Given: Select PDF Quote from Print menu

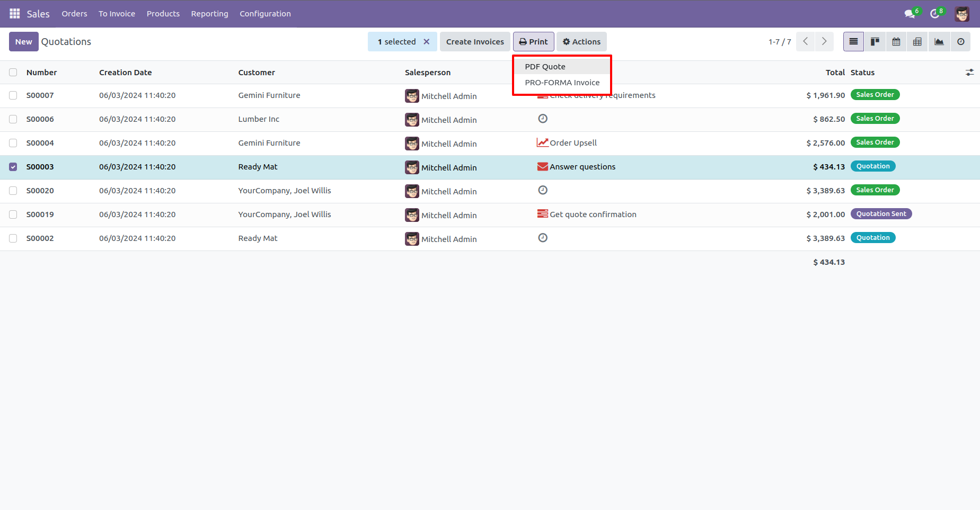Looking at the screenshot, I should tap(544, 66).
